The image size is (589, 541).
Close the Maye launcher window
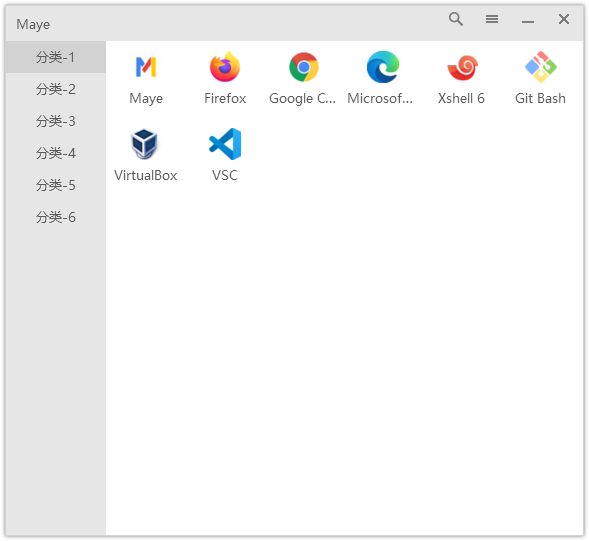[x=564, y=19]
